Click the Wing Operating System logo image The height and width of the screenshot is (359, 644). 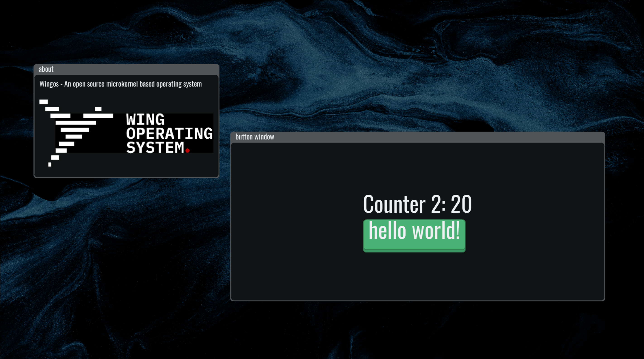(x=126, y=133)
